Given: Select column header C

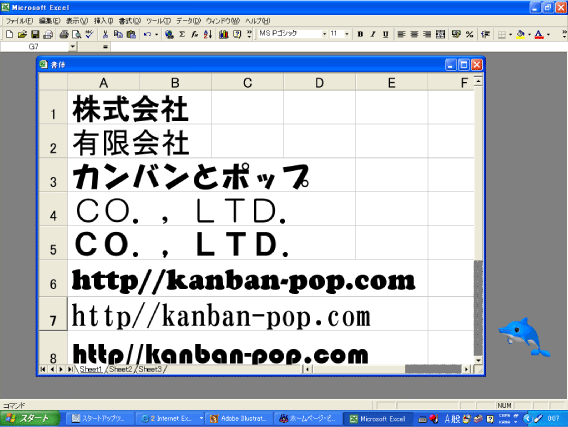Looking at the screenshot, I should point(247,83).
